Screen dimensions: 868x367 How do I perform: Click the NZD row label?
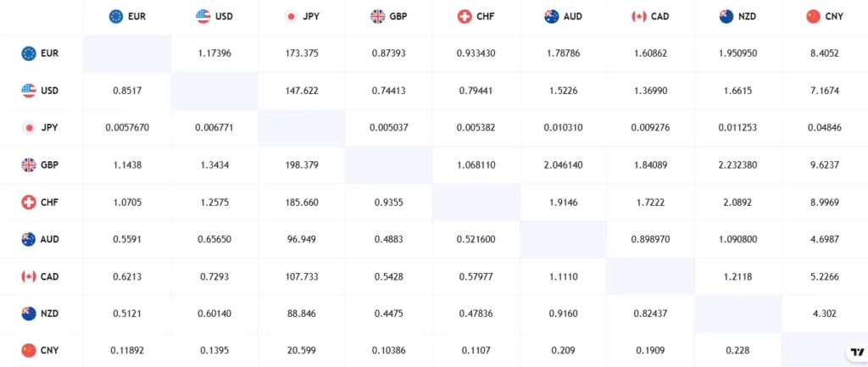click(50, 314)
